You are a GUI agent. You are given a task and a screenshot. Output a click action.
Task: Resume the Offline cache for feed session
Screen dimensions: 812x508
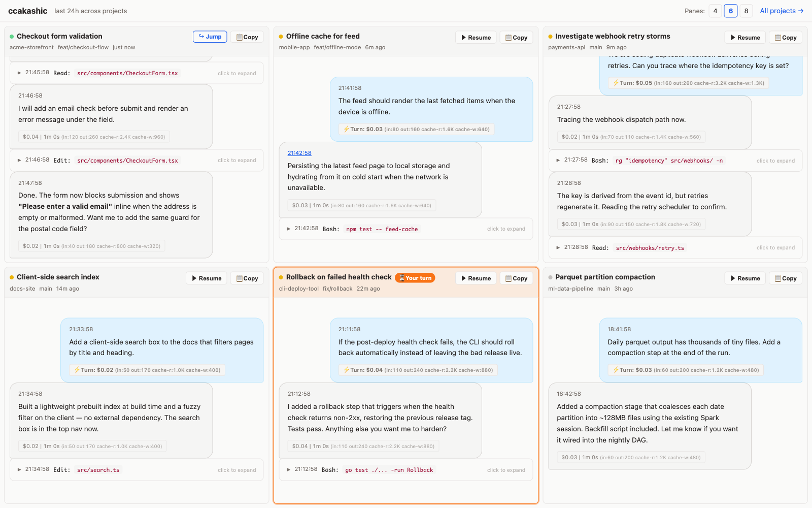pyautogui.click(x=476, y=38)
